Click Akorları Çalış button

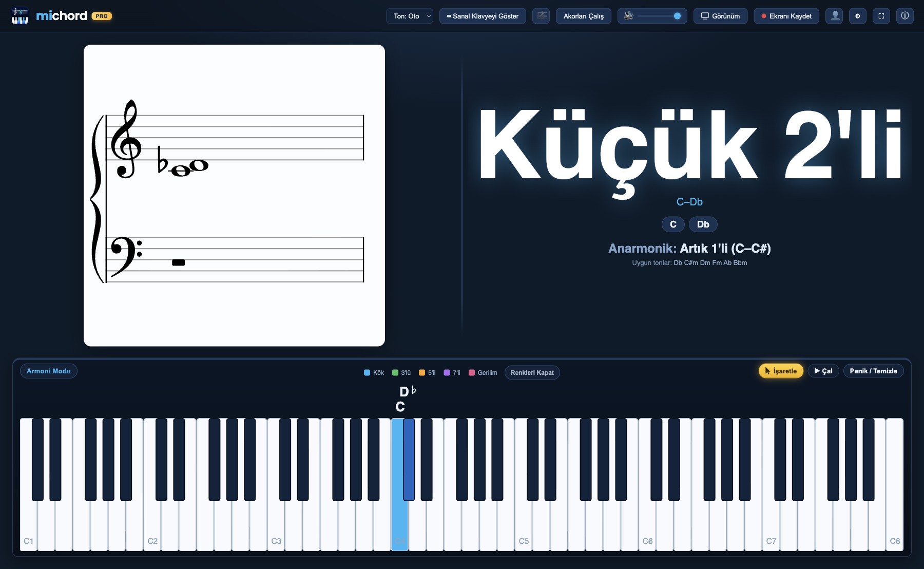[584, 16]
